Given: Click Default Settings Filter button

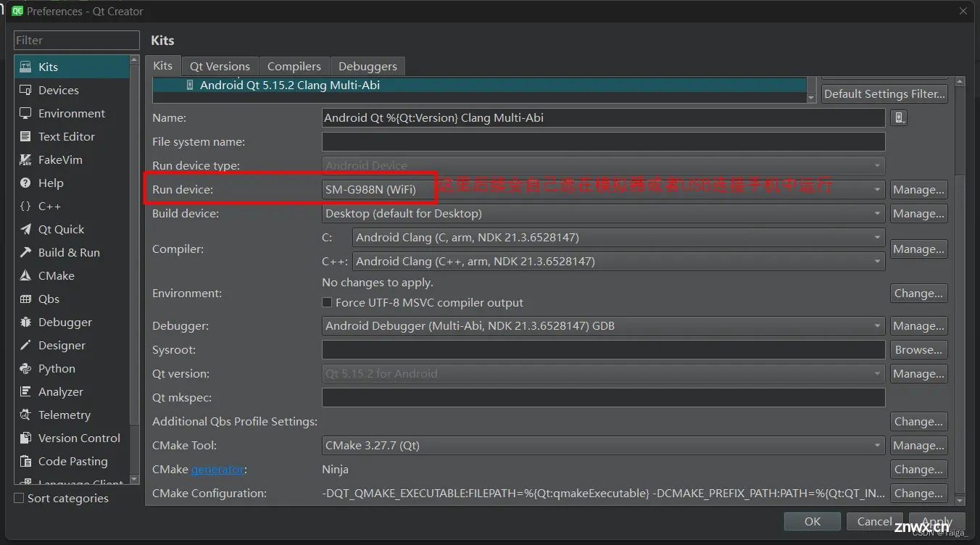Looking at the screenshot, I should (885, 94).
